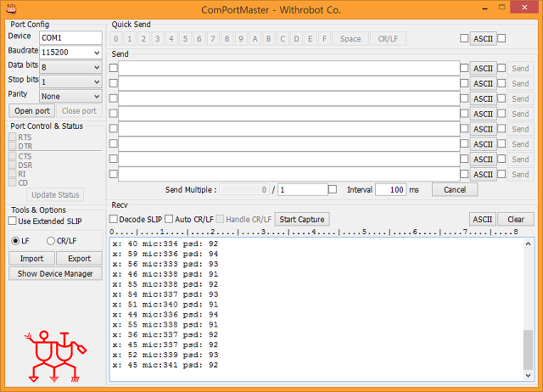Screen dimensions: 543x392
Task: Click the sixth Send text input field
Action: pyautogui.click(x=289, y=144)
